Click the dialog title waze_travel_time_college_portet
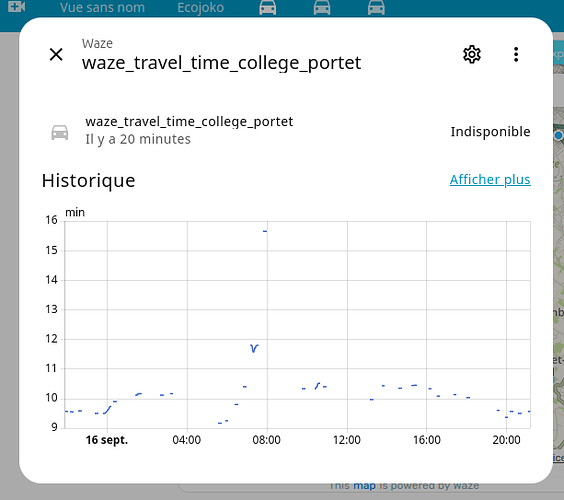This screenshot has height=500, width=564. click(x=221, y=63)
